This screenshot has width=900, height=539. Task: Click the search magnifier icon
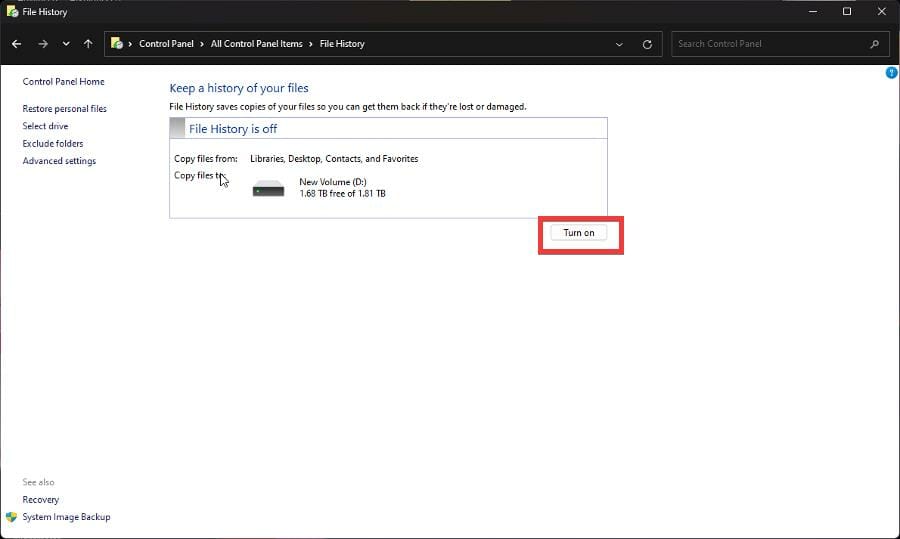[x=874, y=44]
